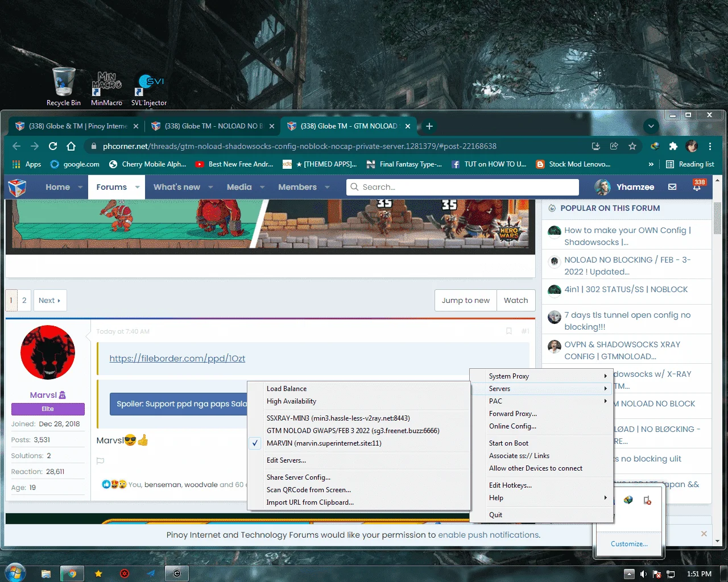Open Forward Proxy... menu item

pyautogui.click(x=541, y=414)
